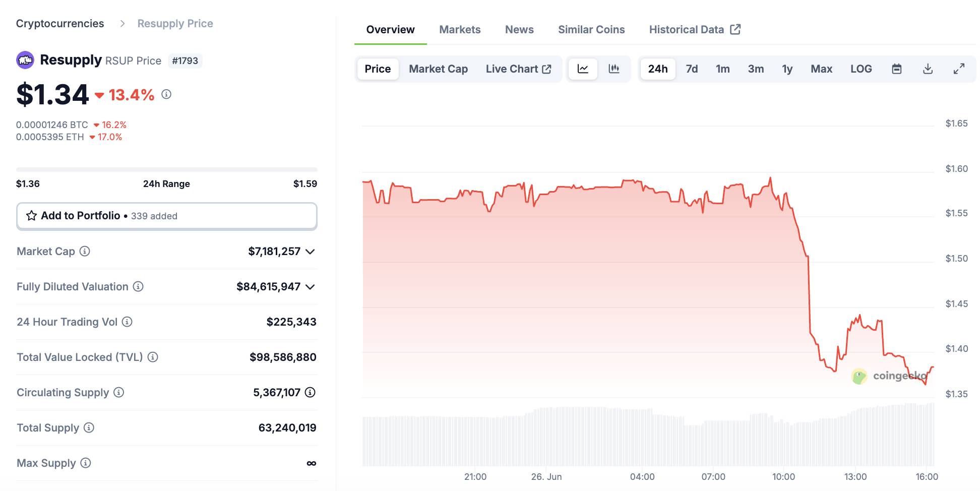This screenshot has height=491, width=980.
Task: Click Add to Portfolio button
Action: pos(167,216)
